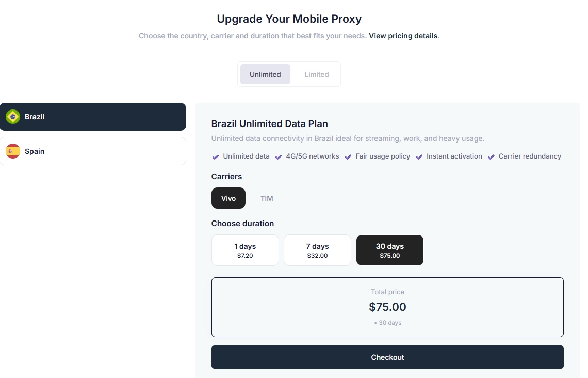588x378 pixels.
Task: Click the Unlimited data checkmark icon
Action: pyautogui.click(x=216, y=156)
